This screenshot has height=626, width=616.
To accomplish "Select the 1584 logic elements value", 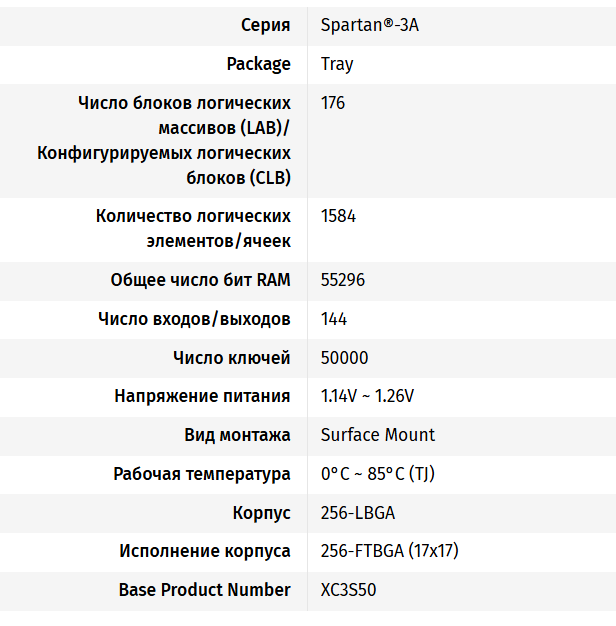I will point(338,216).
